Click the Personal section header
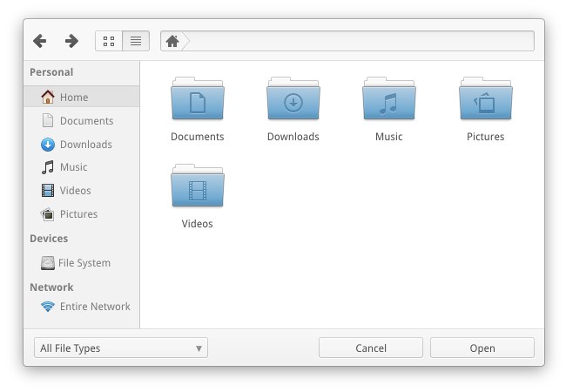 coord(51,72)
